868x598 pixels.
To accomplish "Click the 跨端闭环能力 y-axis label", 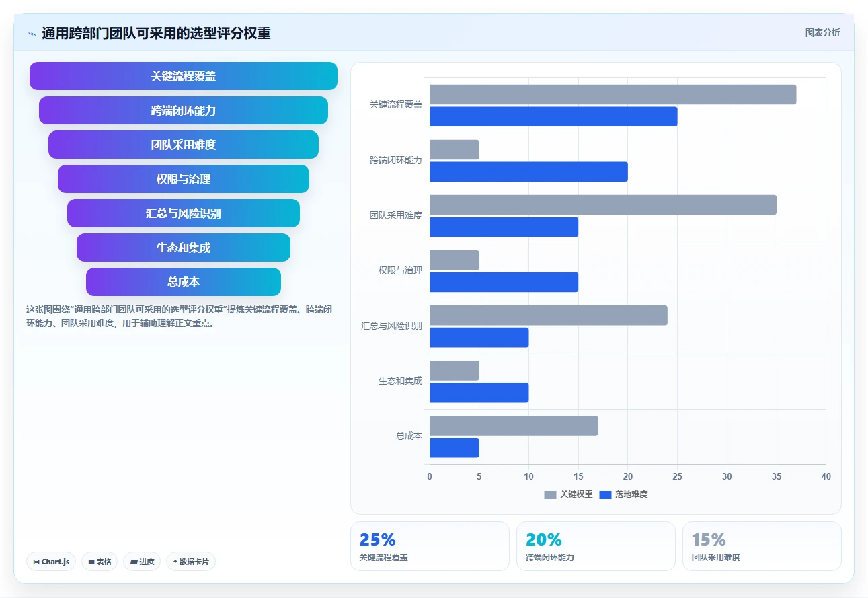I will coord(396,160).
